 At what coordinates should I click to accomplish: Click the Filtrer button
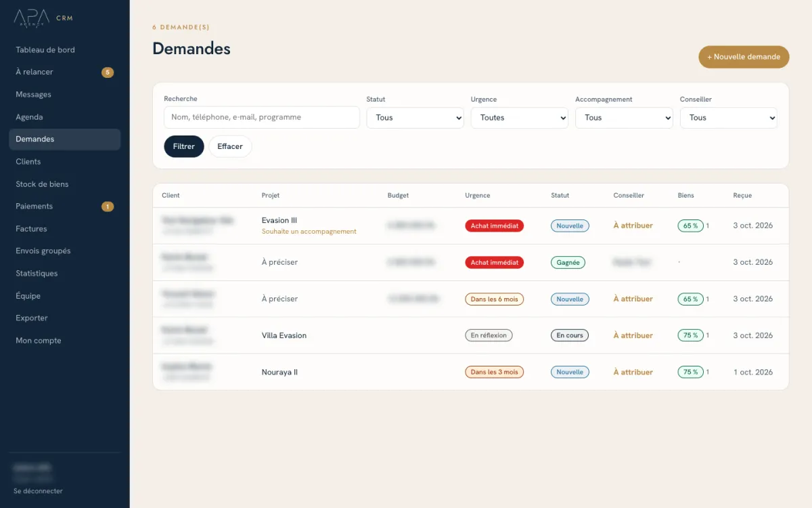click(x=184, y=146)
